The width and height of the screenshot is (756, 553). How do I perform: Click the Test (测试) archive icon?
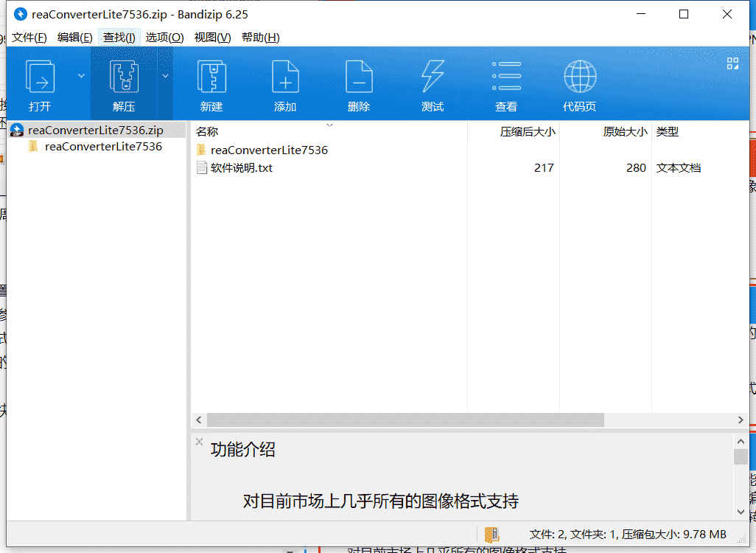[433, 77]
